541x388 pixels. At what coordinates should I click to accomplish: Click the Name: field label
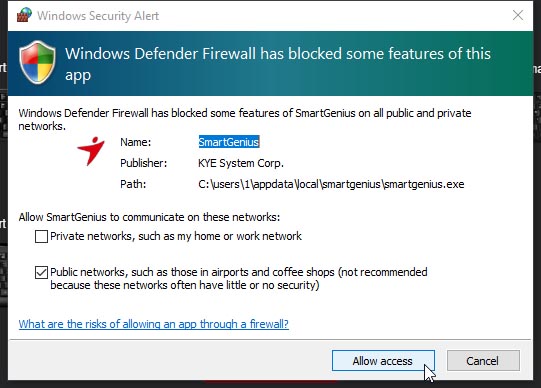[x=136, y=142]
